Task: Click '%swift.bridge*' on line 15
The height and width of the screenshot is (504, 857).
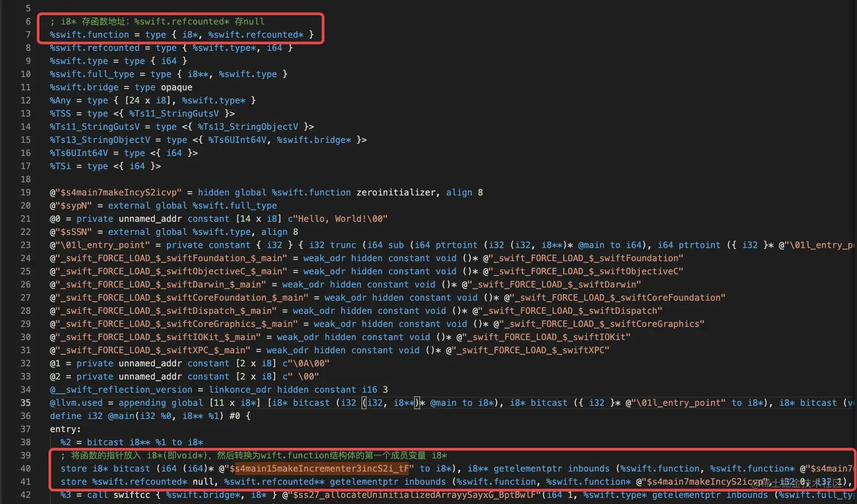Action: click(x=314, y=140)
